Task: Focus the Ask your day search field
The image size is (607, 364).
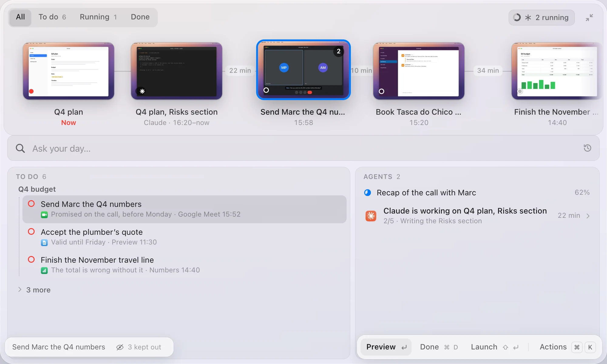Action: pos(303,148)
